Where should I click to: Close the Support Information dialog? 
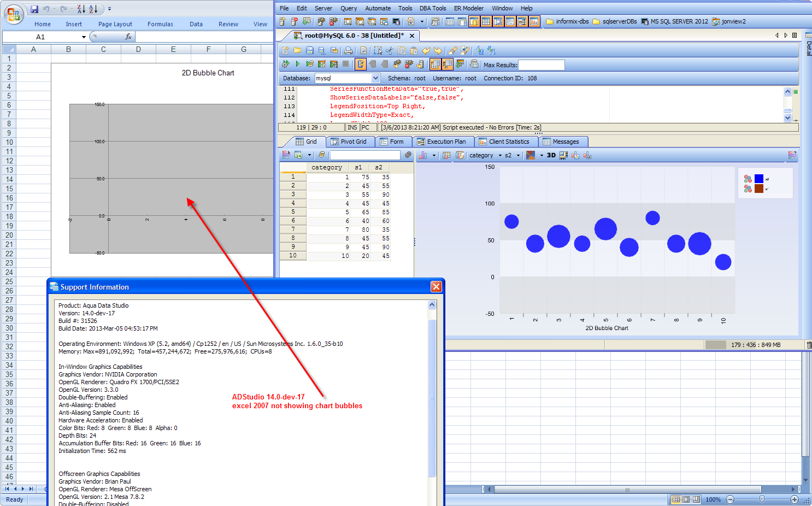(x=436, y=287)
